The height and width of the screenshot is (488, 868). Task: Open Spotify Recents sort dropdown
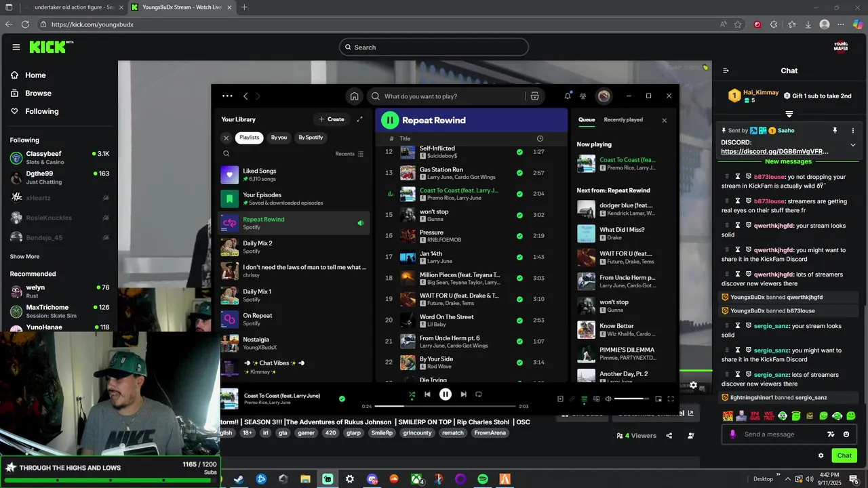[x=349, y=154]
